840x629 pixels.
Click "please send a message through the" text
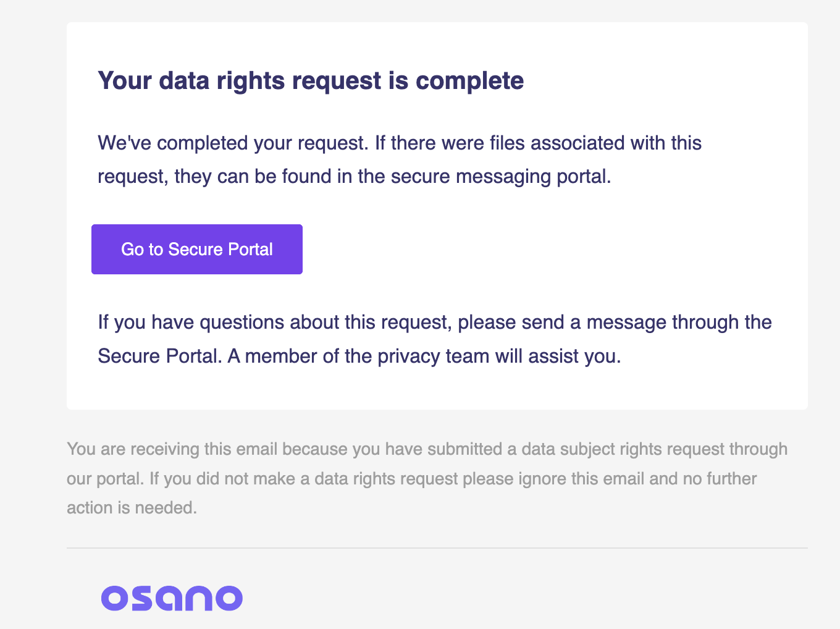tap(615, 323)
